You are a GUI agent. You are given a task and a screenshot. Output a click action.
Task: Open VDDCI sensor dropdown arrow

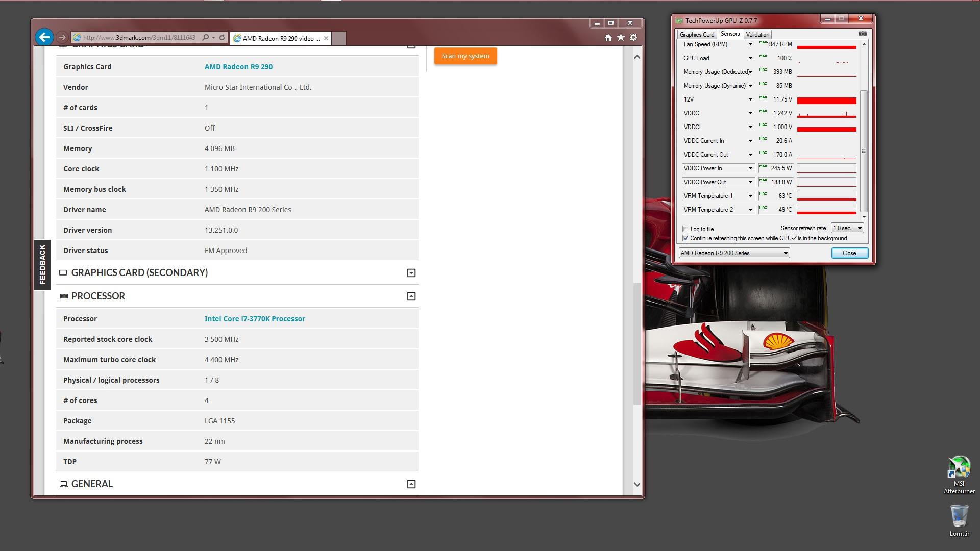[750, 127]
